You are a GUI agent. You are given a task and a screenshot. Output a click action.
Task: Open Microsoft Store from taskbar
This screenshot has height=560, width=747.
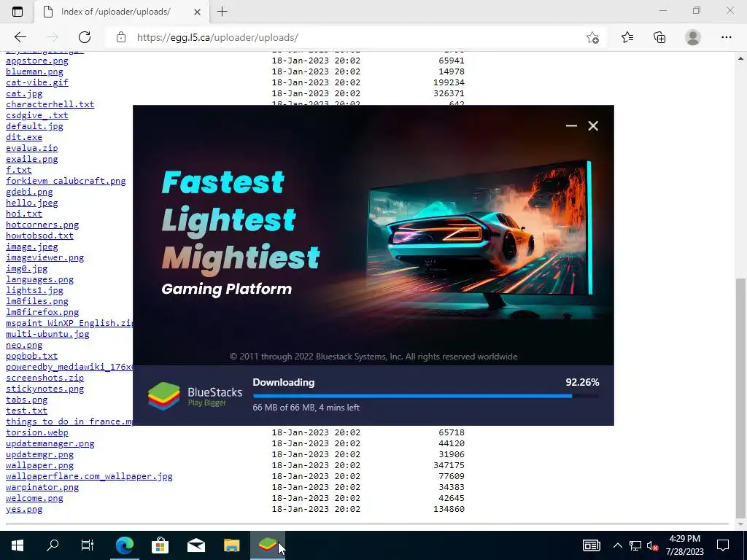pos(160,545)
